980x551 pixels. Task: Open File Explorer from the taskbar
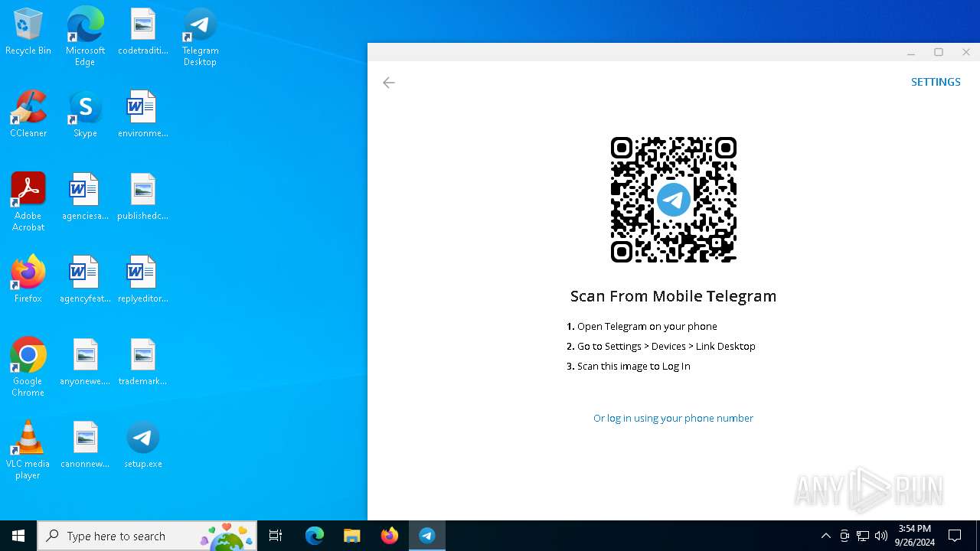pyautogui.click(x=351, y=536)
